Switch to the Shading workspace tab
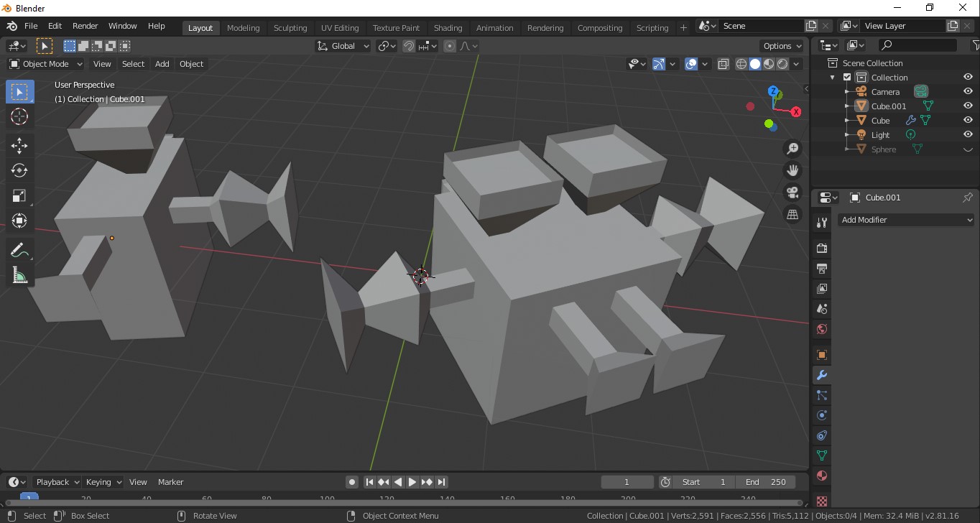This screenshot has width=980, height=523. tap(448, 28)
